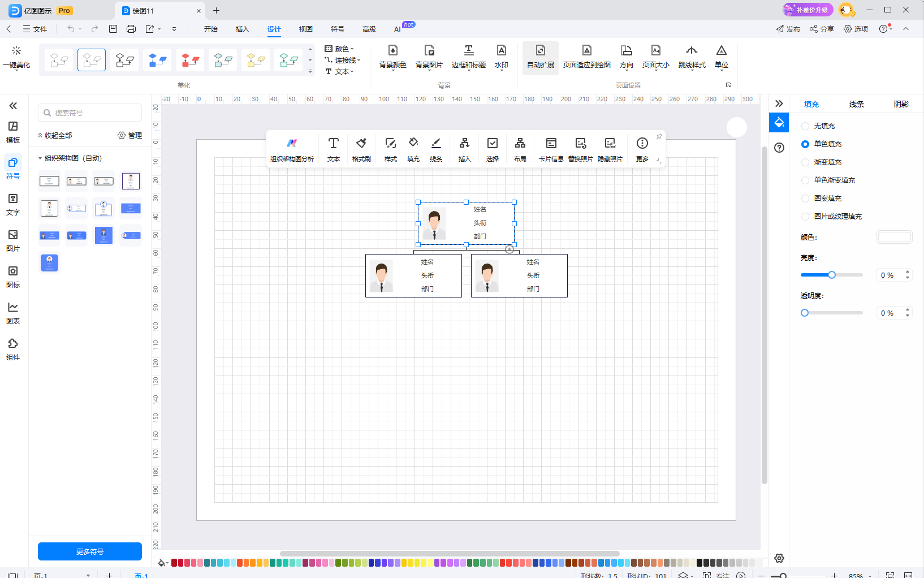Screen dimensions: 924x578
Task: Open the 图标 icons sidebar panel
Action: 13,277
